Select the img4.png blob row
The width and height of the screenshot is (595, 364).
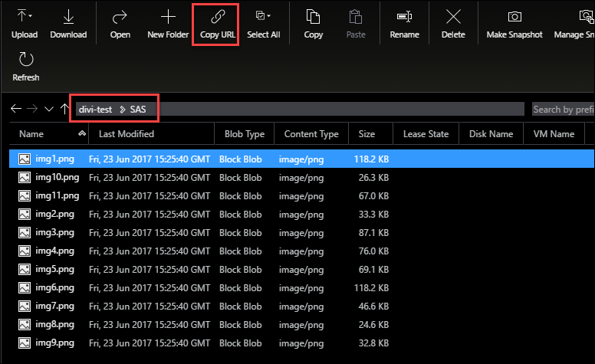301,251
